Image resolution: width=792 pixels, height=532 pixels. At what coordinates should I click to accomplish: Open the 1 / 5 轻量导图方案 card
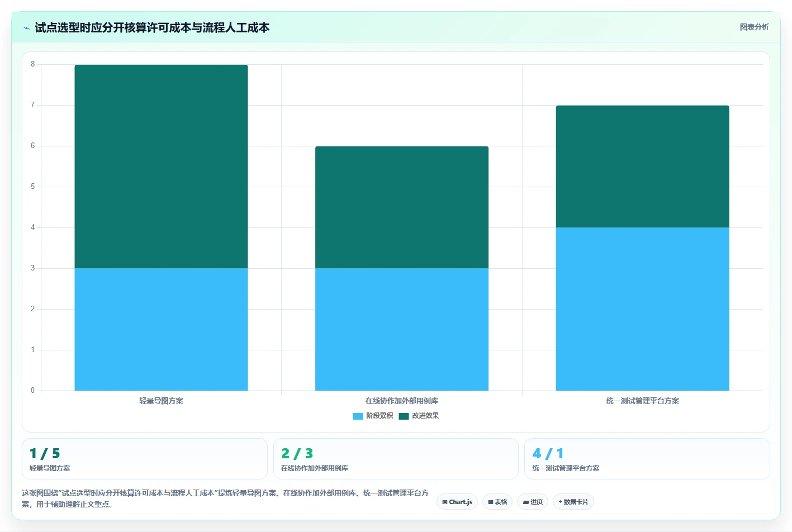click(145, 459)
